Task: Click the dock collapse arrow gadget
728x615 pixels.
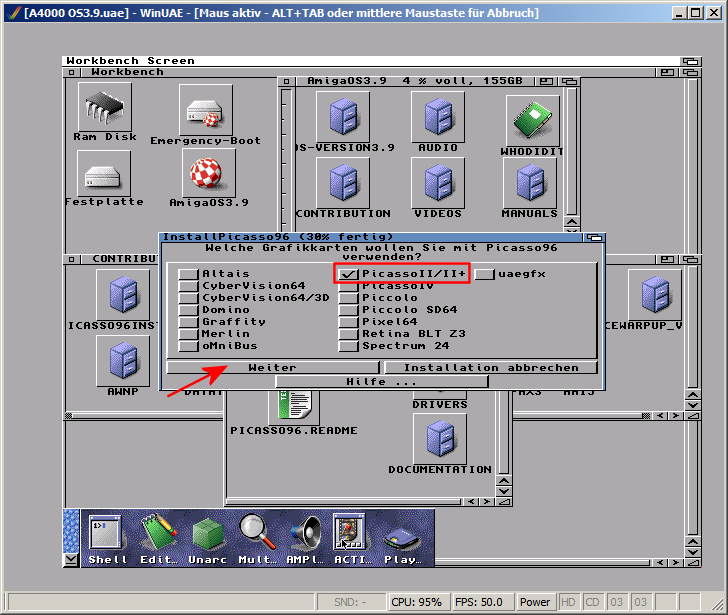Action: [x=71, y=560]
